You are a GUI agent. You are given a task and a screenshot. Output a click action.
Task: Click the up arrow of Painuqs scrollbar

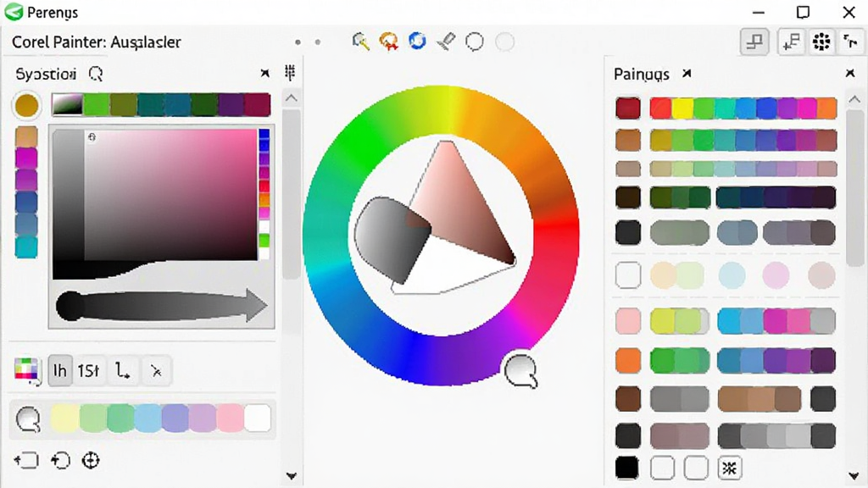[x=854, y=100]
